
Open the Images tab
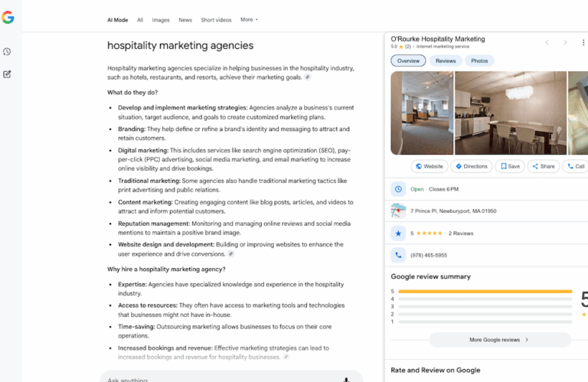click(161, 20)
